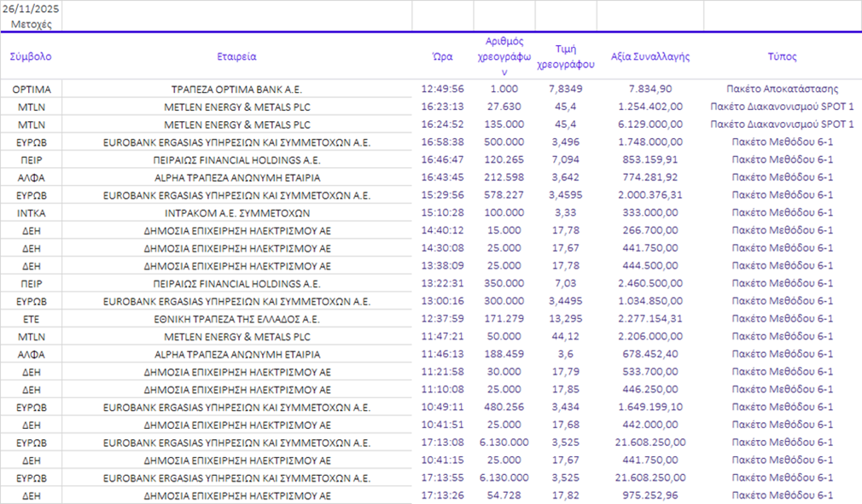This screenshot has width=862, height=504.
Task: Select the Σύμβολο column header
Action: (x=31, y=57)
